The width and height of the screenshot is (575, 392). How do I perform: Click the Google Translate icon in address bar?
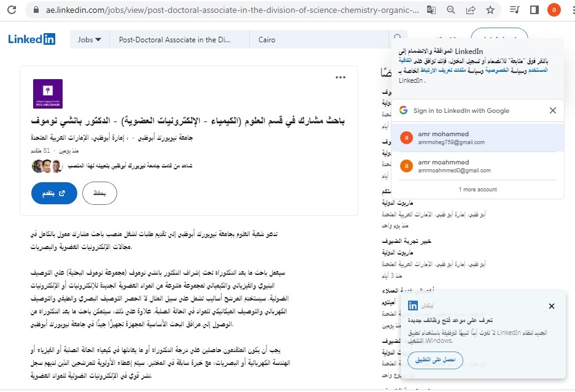431,10
